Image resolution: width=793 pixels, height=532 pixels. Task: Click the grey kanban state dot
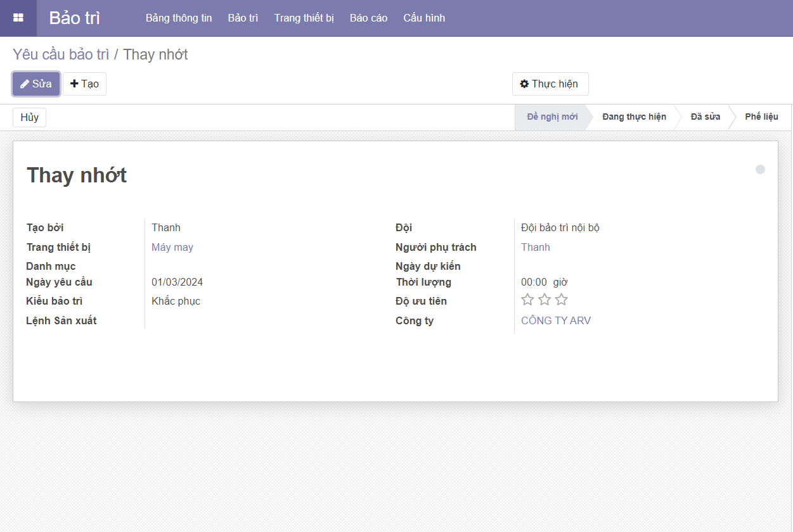pyautogui.click(x=760, y=170)
